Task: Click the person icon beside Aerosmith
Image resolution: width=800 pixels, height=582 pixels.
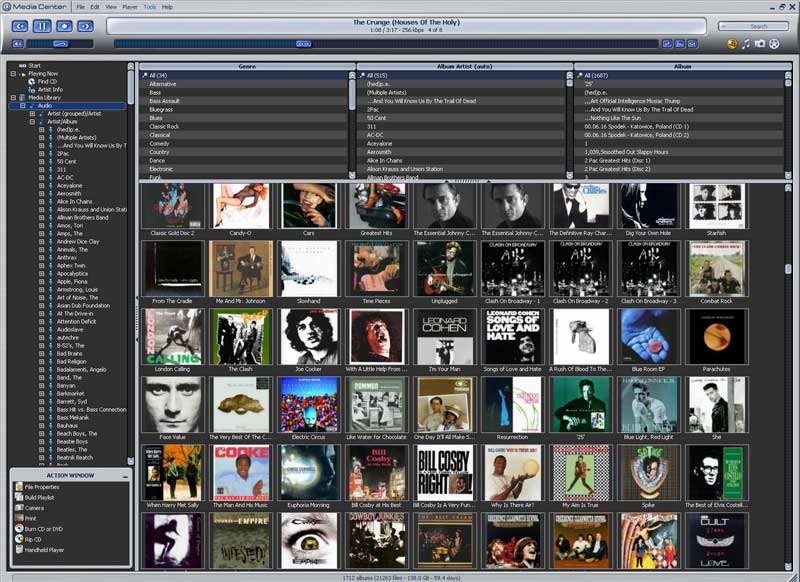Action: pos(51,194)
